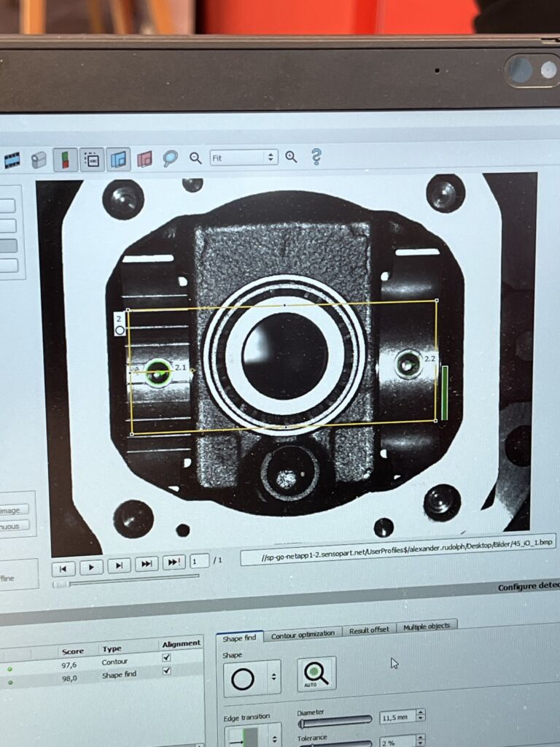This screenshot has width=560, height=747.
Task: Click the magnifying glass zoom-out icon
Action: click(x=195, y=158)
